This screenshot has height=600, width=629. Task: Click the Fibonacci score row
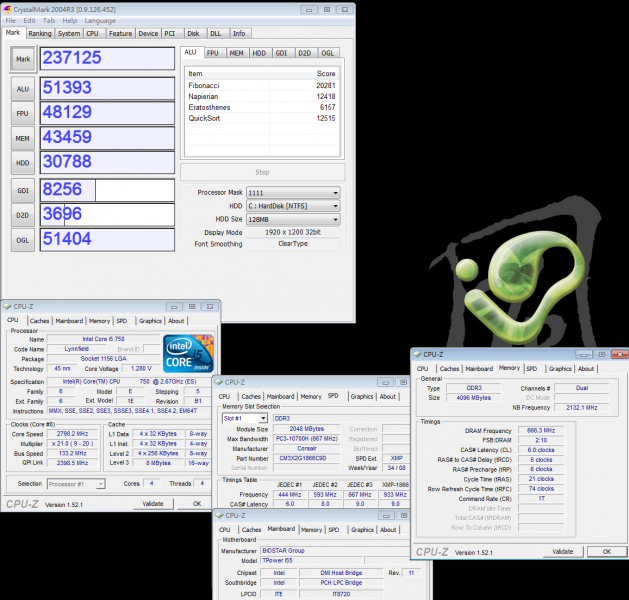click(x=262, y=85)
